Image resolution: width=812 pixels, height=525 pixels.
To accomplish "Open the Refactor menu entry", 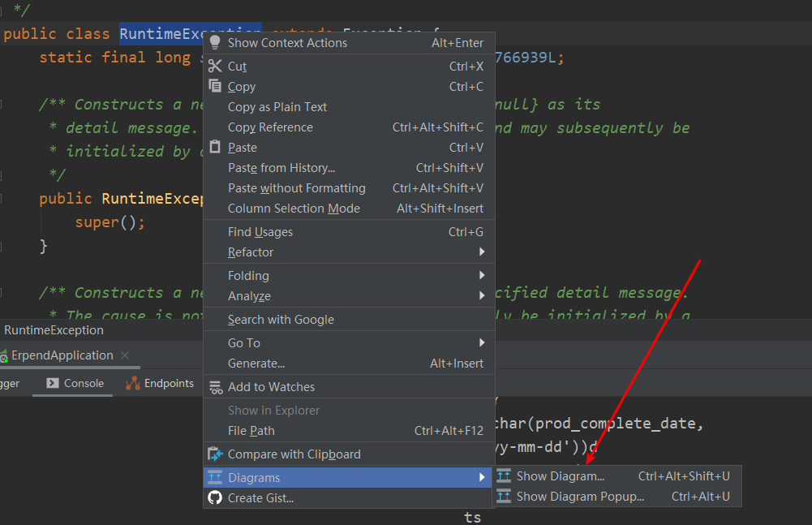I will [349, 252].
